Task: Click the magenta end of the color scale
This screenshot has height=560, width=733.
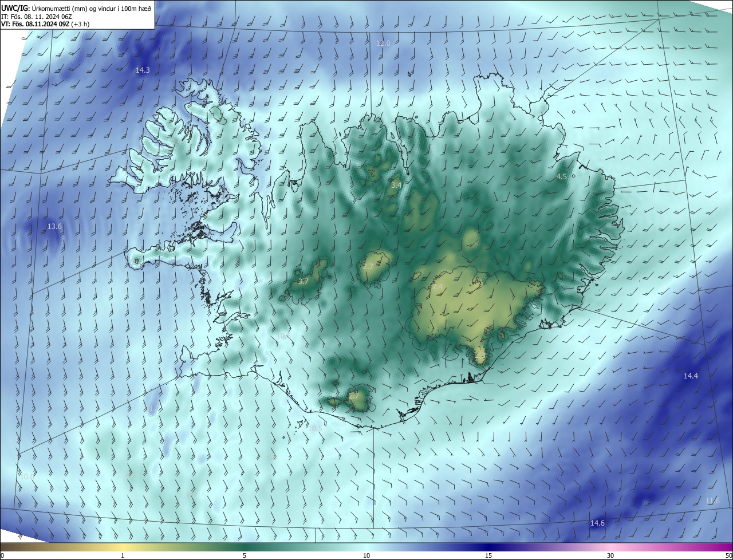Action: (x=722, y=547)
